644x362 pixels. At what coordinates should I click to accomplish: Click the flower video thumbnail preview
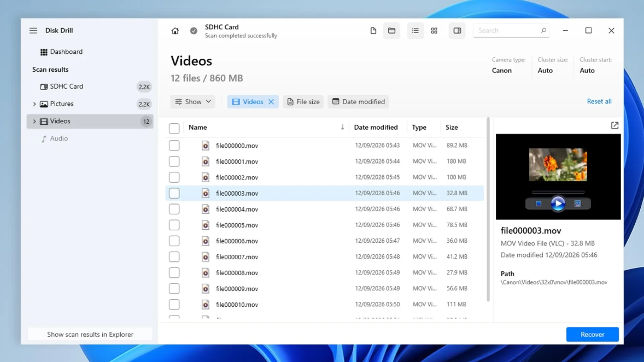pyautogui.click(x=558, y=165)
